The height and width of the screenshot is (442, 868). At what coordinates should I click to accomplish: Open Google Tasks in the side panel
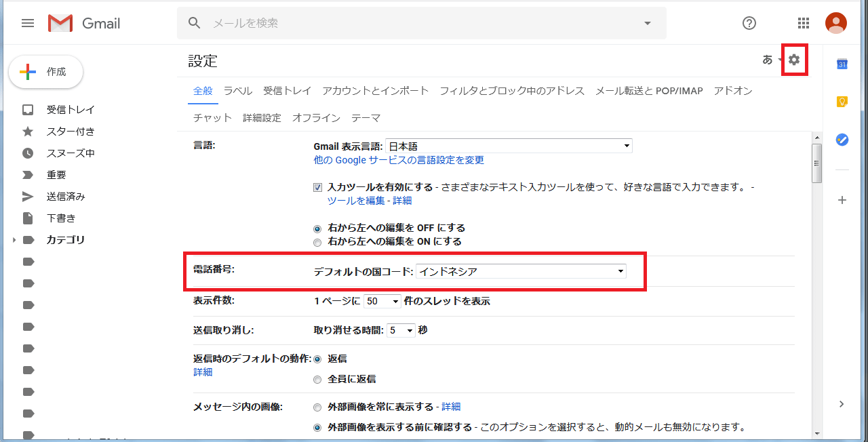point(842,140)
